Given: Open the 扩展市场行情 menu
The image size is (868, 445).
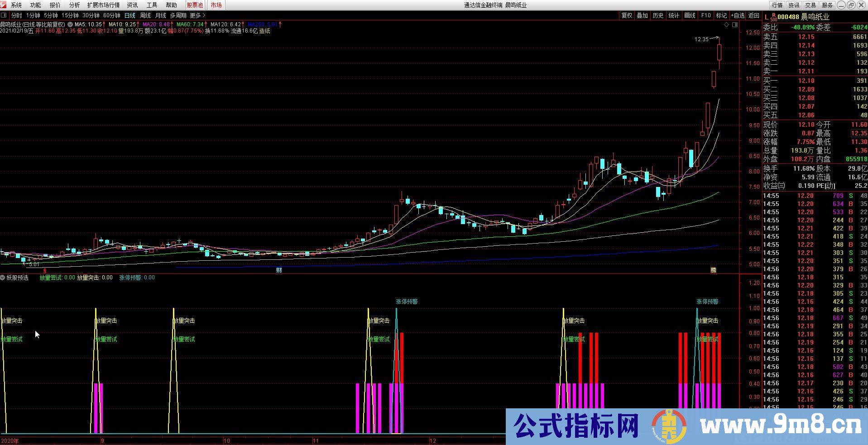Looking at the screenshot, I should coord(104,5).
